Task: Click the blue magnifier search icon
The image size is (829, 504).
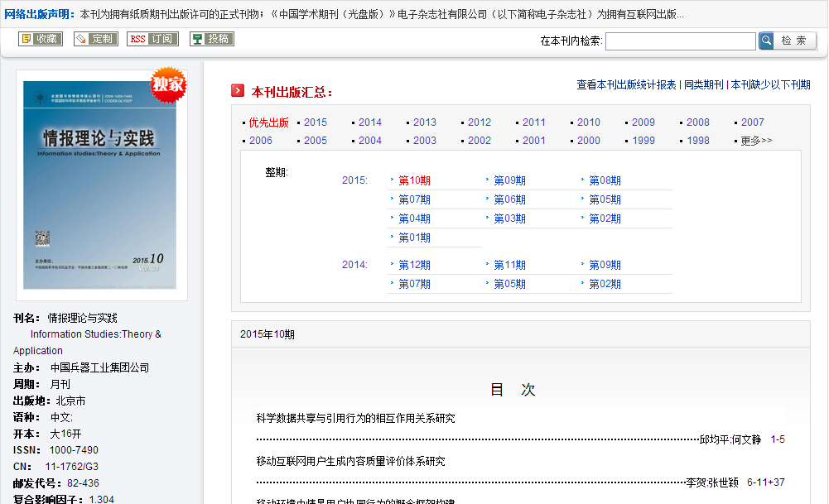Action: click(x=768, y=40)
